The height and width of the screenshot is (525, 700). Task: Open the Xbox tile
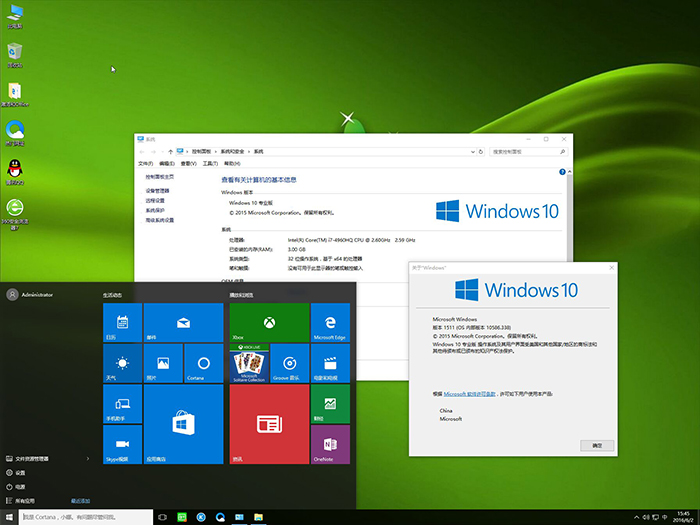click(268, 324)
